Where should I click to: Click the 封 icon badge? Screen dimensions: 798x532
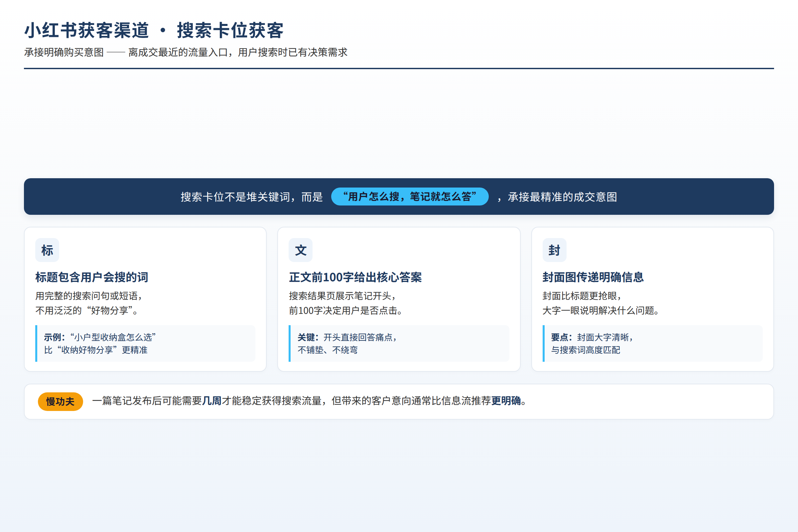[554, 250]
